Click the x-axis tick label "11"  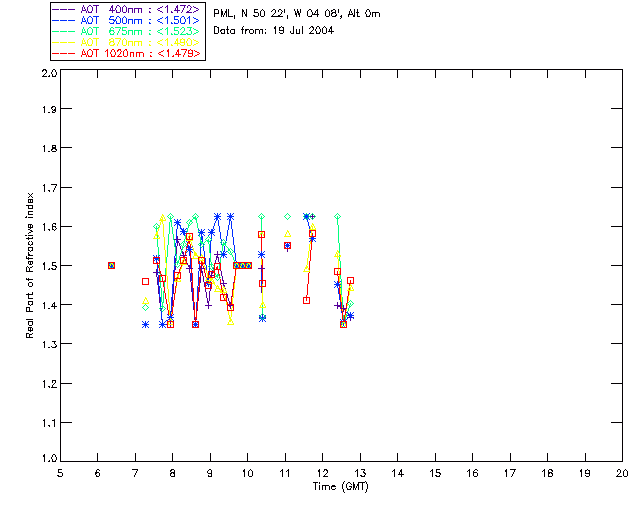click(x=285, y=473)
